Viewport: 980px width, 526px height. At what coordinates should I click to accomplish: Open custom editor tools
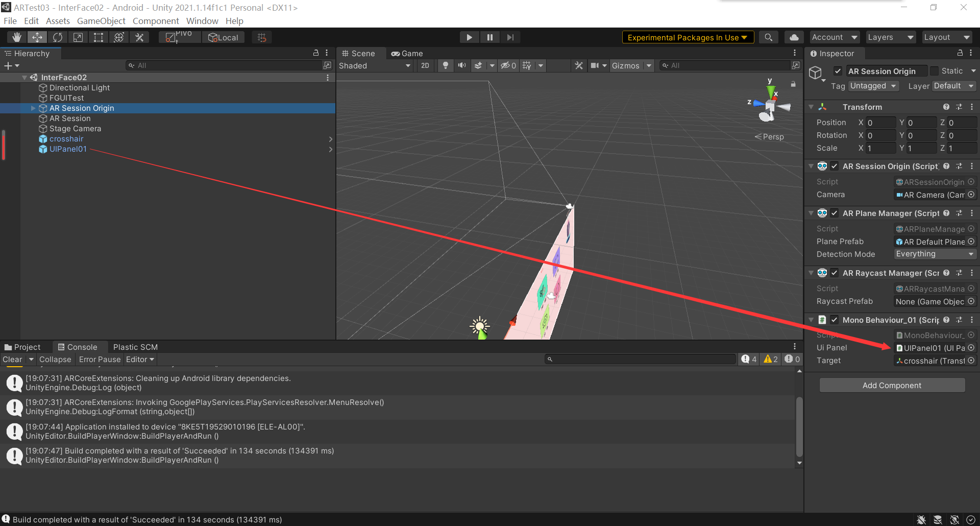pos(139,37)
